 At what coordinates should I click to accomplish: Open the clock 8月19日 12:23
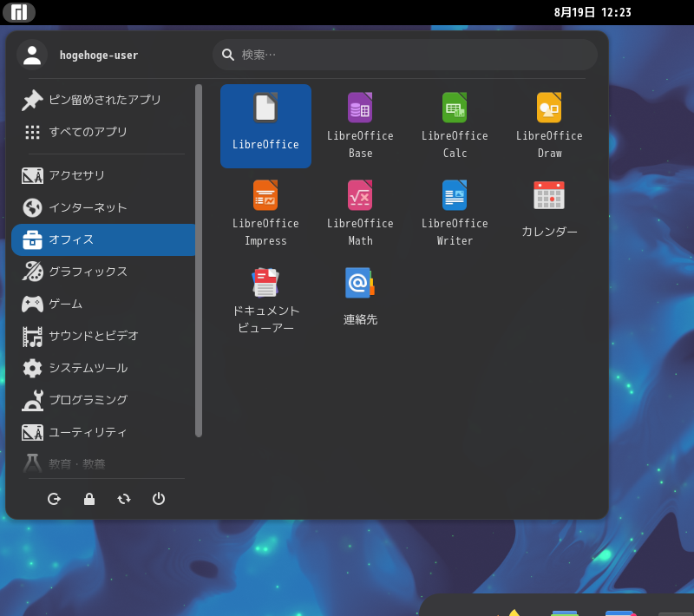pos(593,12)
